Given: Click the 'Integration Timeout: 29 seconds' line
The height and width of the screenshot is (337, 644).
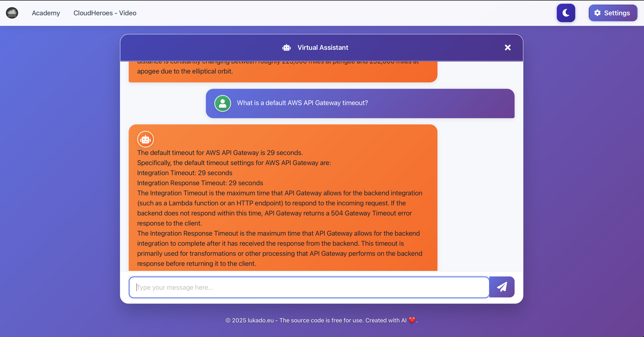Looking at the screenshot, I should point(185,173).
